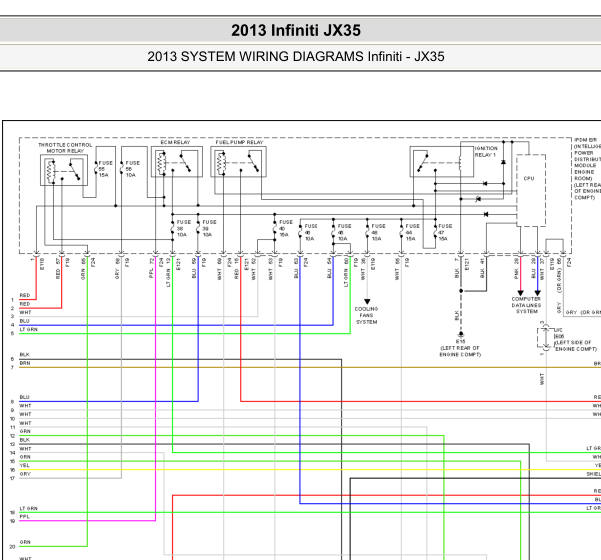601x560 pixels.
Task: Select the 'ECM RELAY' label
Action: coord(175,142)
